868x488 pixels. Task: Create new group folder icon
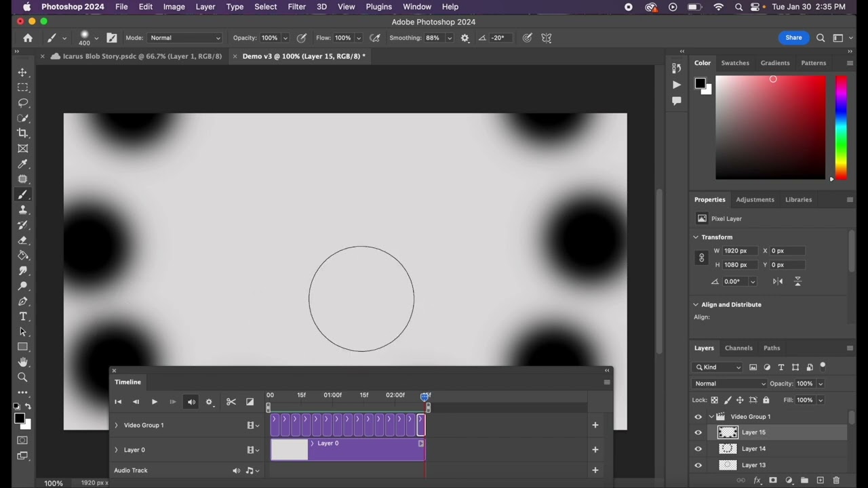tap(804, 481)
